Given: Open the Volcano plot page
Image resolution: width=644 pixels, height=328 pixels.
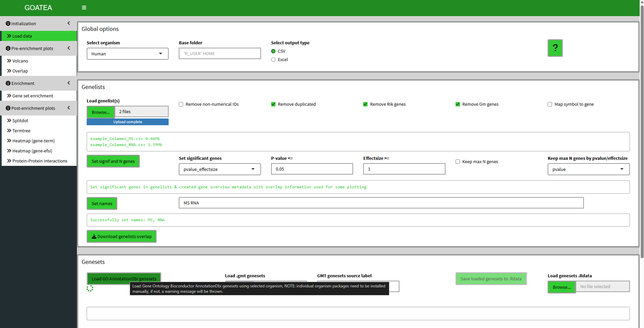Looking at the screenshot, I should point(20,61).
